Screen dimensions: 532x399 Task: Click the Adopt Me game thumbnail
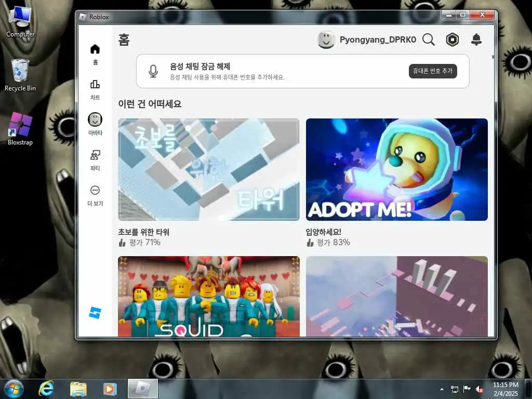coord(396,170)
